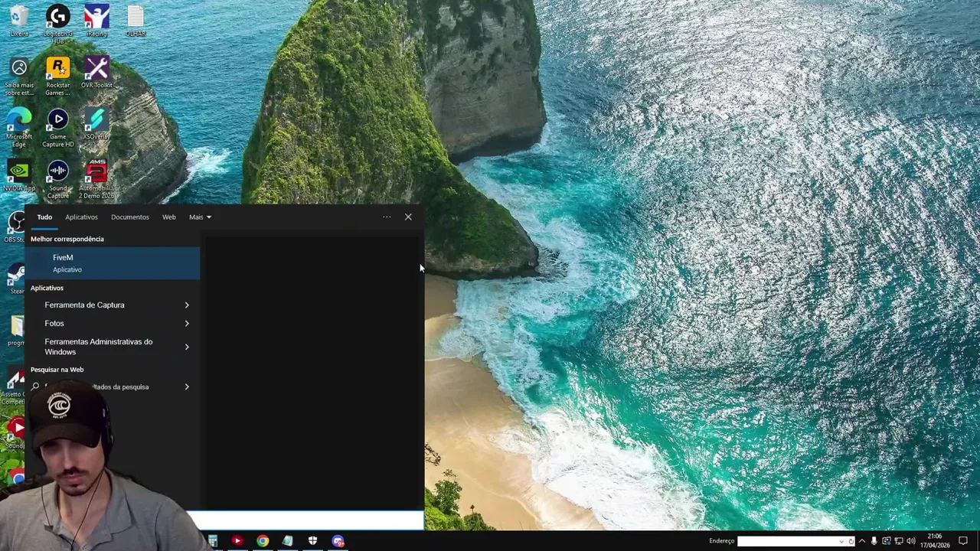Open the Logitech G HUB desktop shortcut
980x551 pixels.
[58, 23]
